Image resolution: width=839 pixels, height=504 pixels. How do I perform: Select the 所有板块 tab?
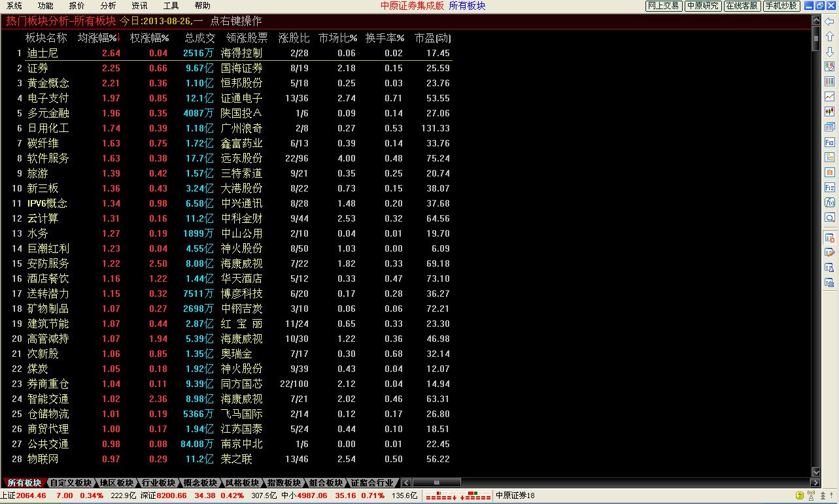[24, 483]
